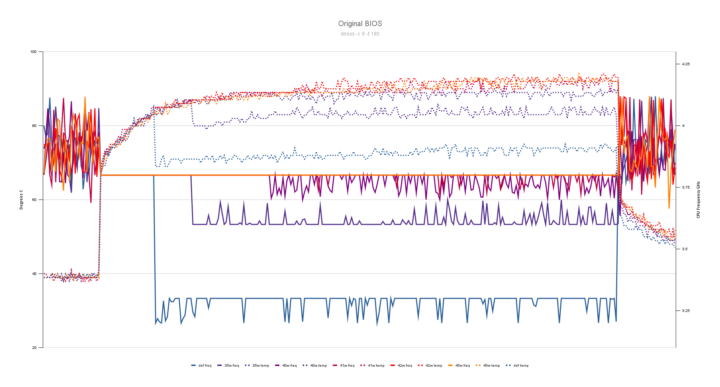Toggle the '45w temp' legend series

point(488,365)
